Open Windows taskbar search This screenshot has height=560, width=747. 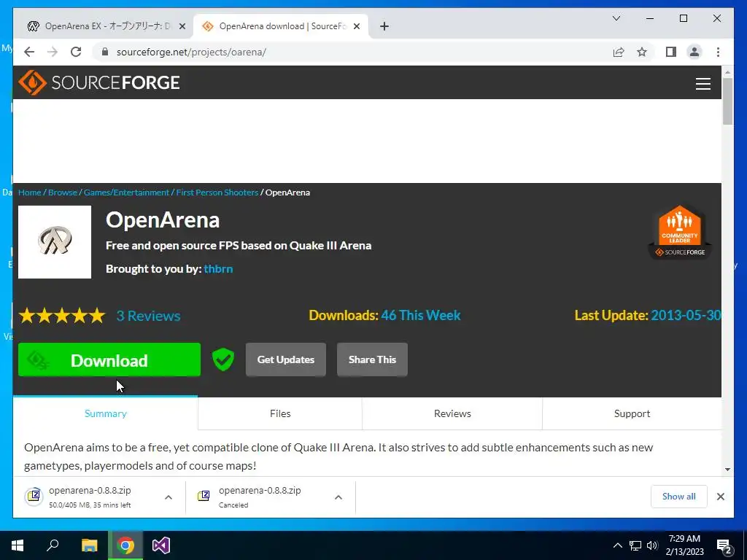click(x=53, y=545)
